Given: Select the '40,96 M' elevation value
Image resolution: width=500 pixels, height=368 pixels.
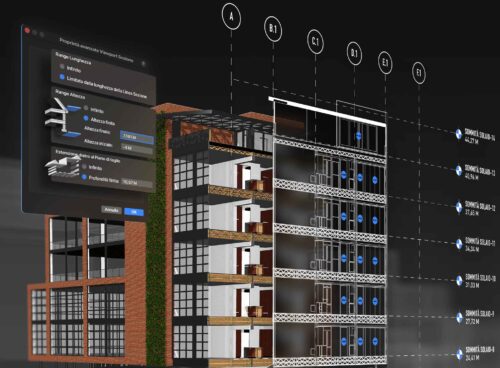Looking at the screenshot, I should tap(472, 177).
